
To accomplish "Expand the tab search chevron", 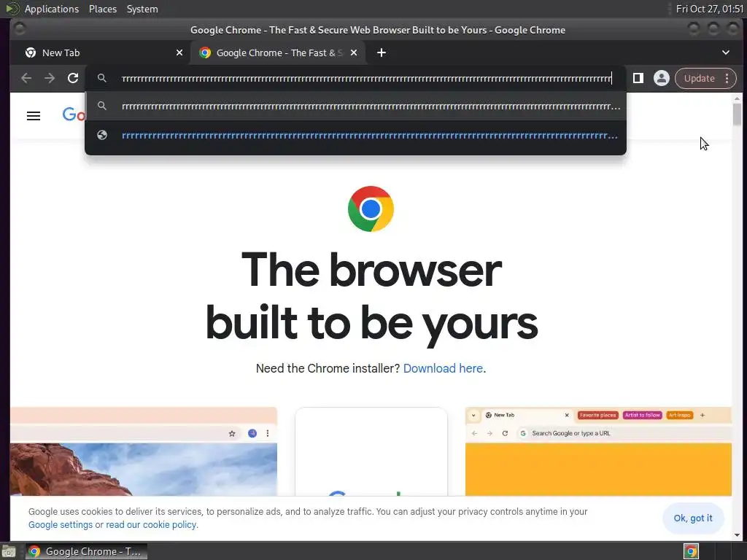I will pyautogui.click(x=726, y=52).
